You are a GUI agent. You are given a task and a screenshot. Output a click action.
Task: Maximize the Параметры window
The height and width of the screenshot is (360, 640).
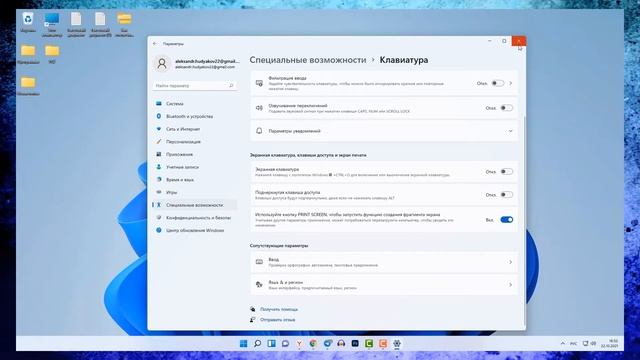click(x=504, y=41)
